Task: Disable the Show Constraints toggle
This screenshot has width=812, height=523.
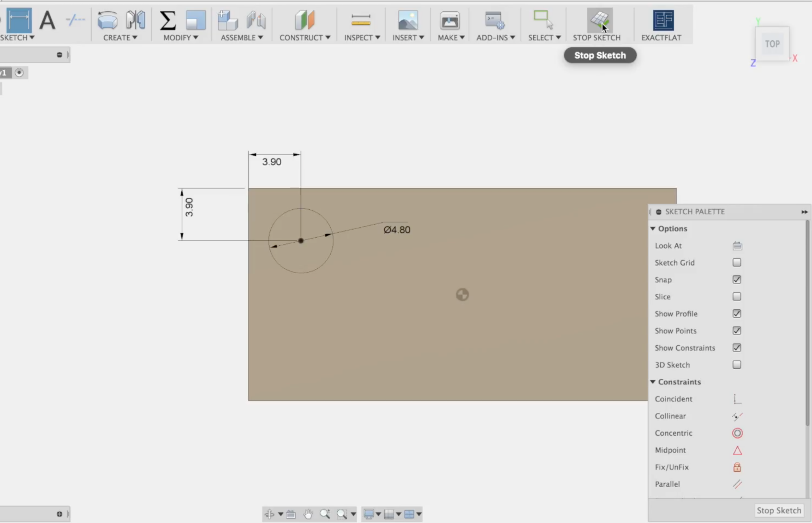Action: 737,348
